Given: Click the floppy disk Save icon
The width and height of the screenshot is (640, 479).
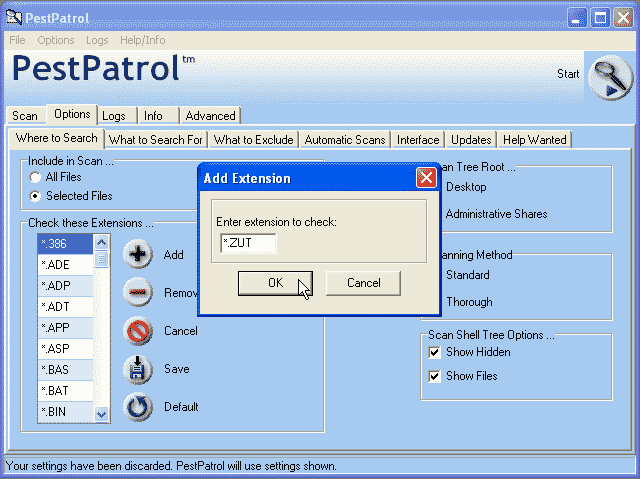Looking at the screenshot, I should 138,369.
